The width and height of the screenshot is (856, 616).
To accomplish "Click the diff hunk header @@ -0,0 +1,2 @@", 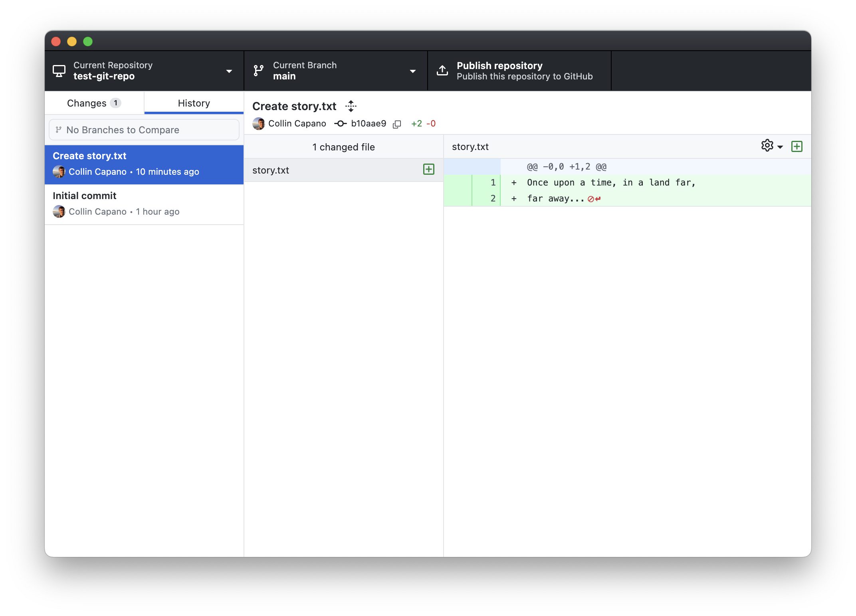I will (567, 167).
